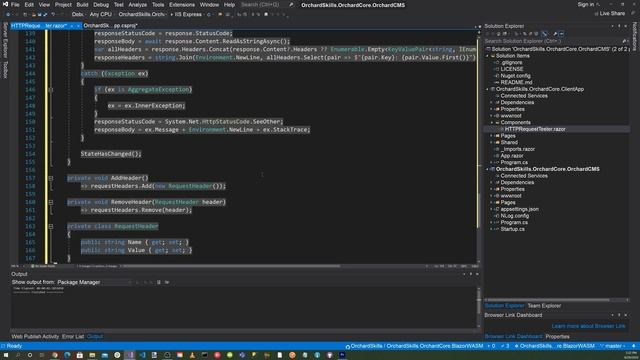The height and width of the screenshot is (360, 640).
Task: Collapse RequestHeader class at line 163
Action: (51, 226)
